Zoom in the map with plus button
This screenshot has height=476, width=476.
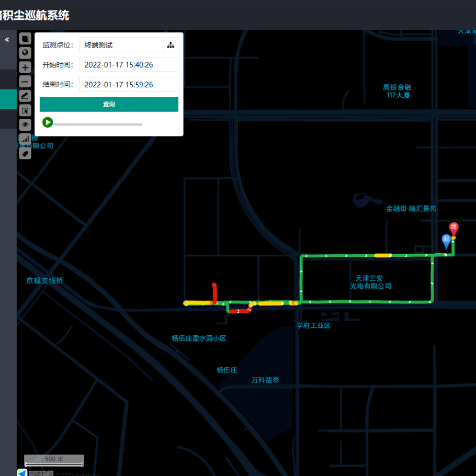click(25, 67)
